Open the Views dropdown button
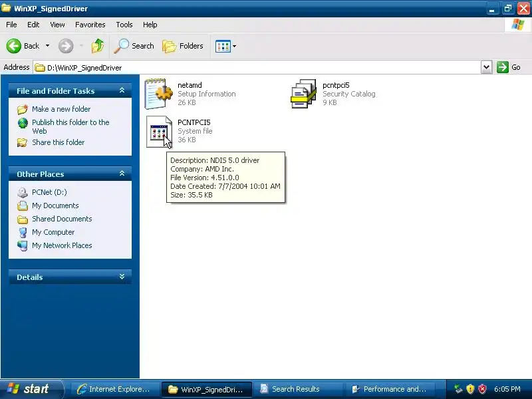The height and width of the screenshot is (399, 532). point(225,46)
